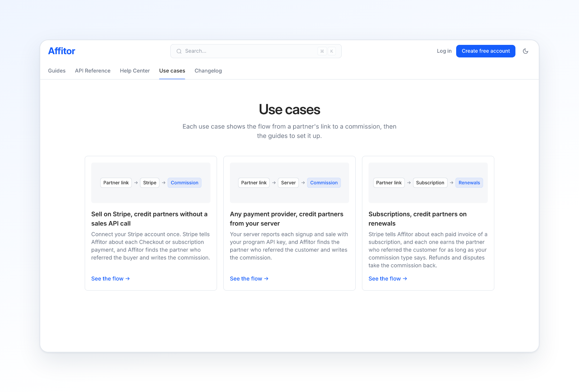The width and height of the screenshot is (579, 392).
Task: Click Commission chip in Stripe card
Action: (x=185, y=183)
